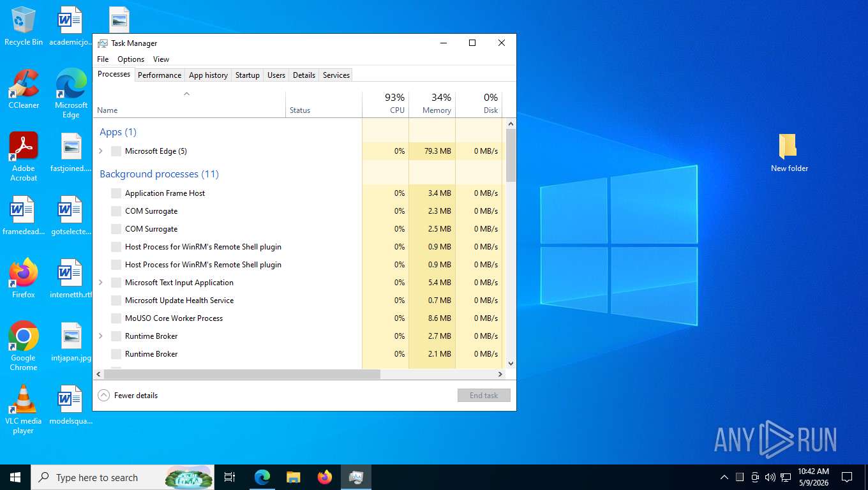Open the Recycle Bin desktop icon

click(x=24, y=27)
